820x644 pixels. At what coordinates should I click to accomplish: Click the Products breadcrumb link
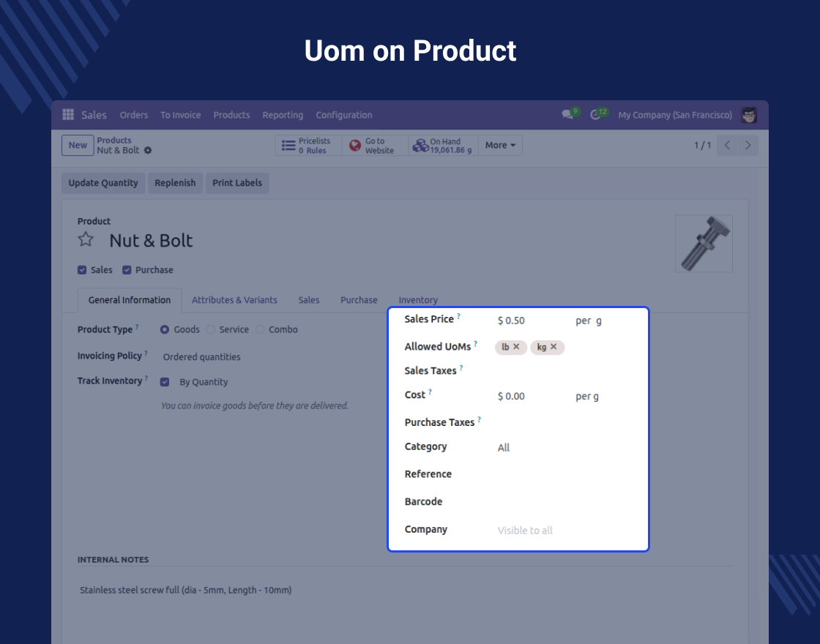[114, 140]
